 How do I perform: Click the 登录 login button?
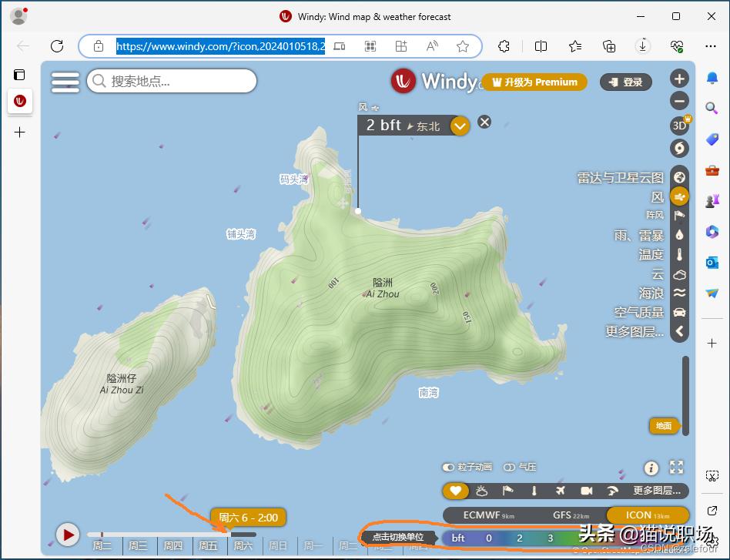tap(625, 82)
